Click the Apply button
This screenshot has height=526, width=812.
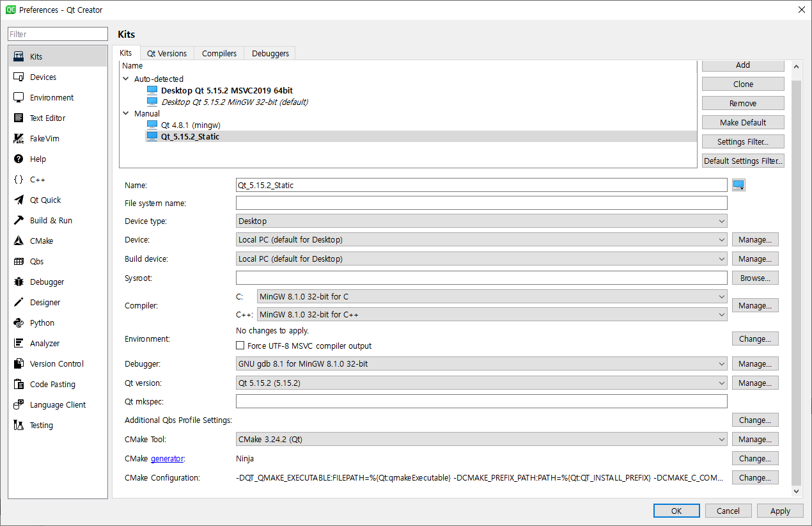(780, 511)
